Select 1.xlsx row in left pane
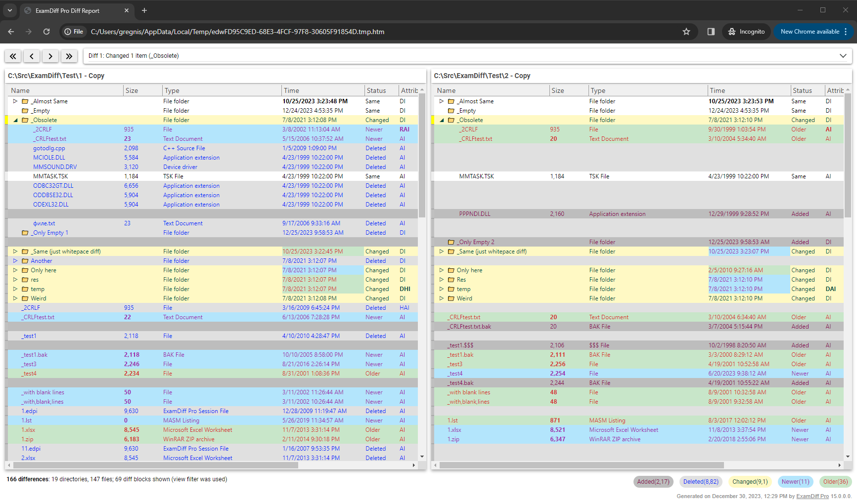Image resolution: width=857 pixels, height=504 pixels. pos(212,430)
